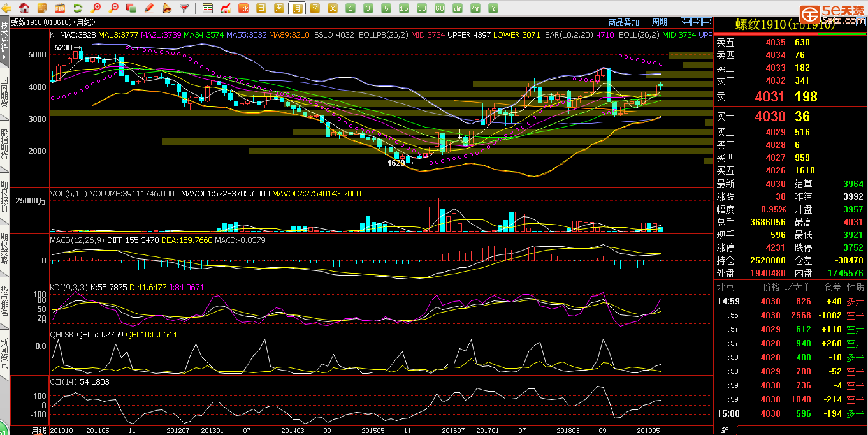
Task: Click the 商品叠加 link
Action: pyautogui.click(x=625, y=22)
